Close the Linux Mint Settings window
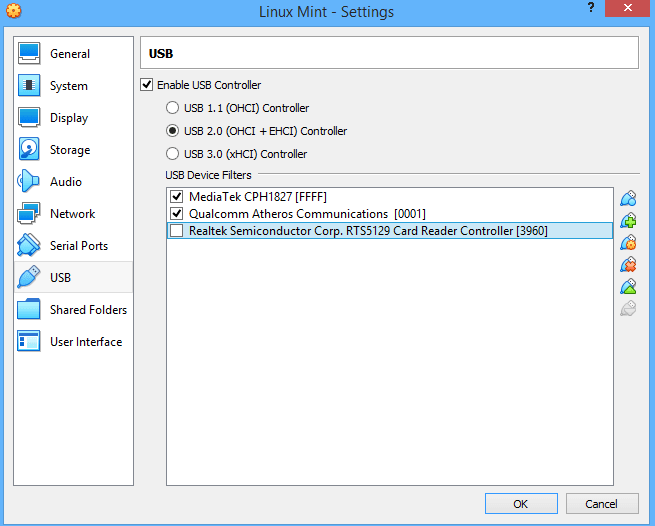The height and width of the screenshot is (526, 655). (x=627, y=8)
